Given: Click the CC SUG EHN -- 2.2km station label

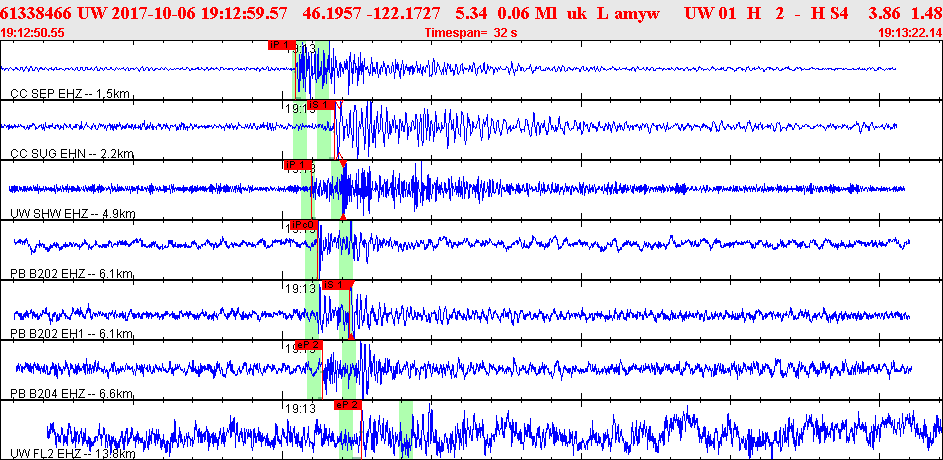Looking at the screenshot, I should (72, 153).
